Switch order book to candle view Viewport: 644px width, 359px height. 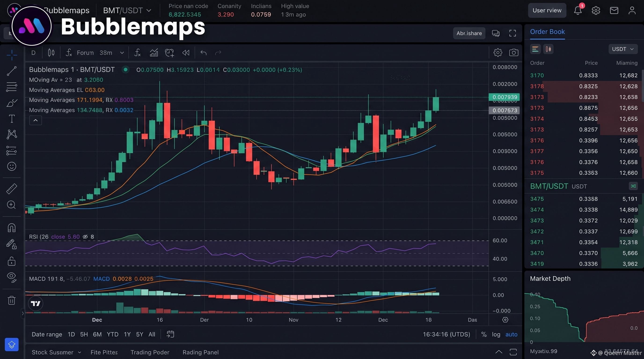click(x=548, y=49)
